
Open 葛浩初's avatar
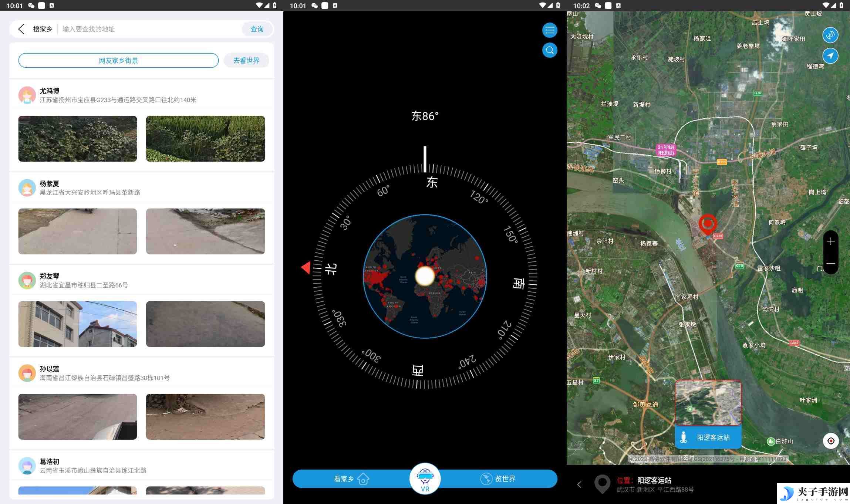click(x=27, y=466)
